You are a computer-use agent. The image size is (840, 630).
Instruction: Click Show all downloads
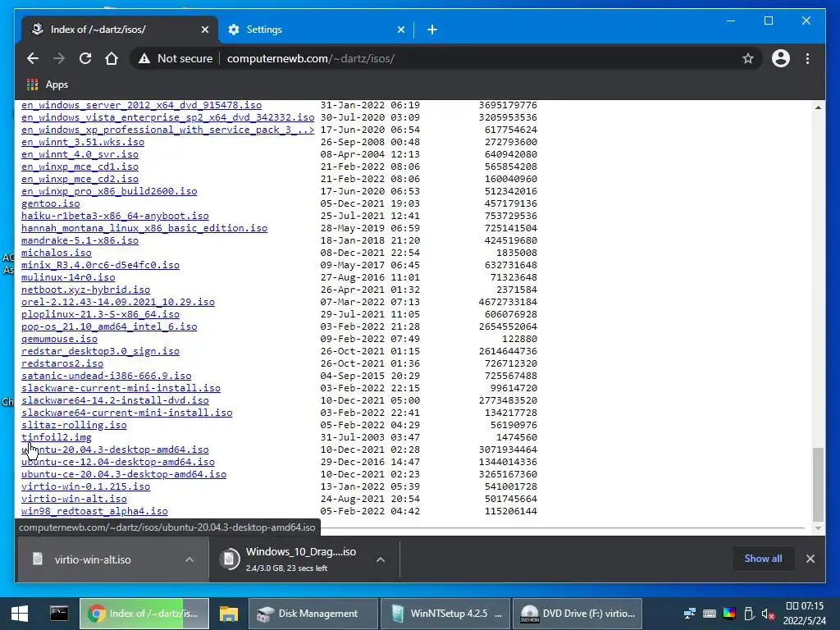tap(763, 559)
